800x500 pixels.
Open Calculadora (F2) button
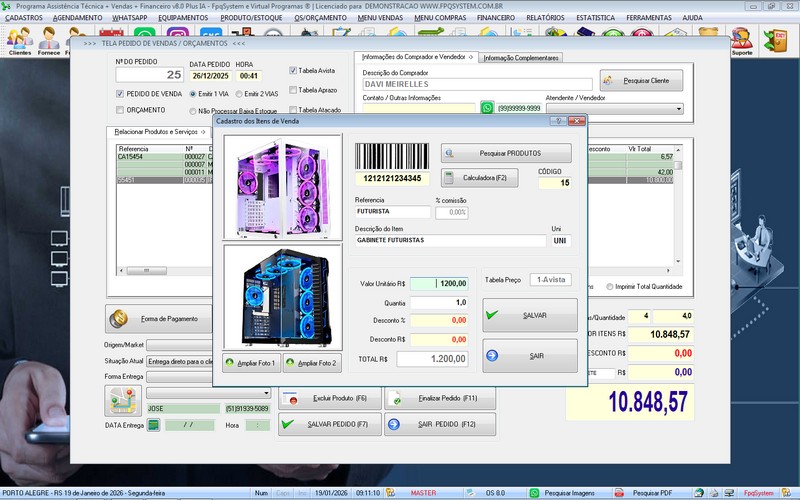[x=480, y=178]
